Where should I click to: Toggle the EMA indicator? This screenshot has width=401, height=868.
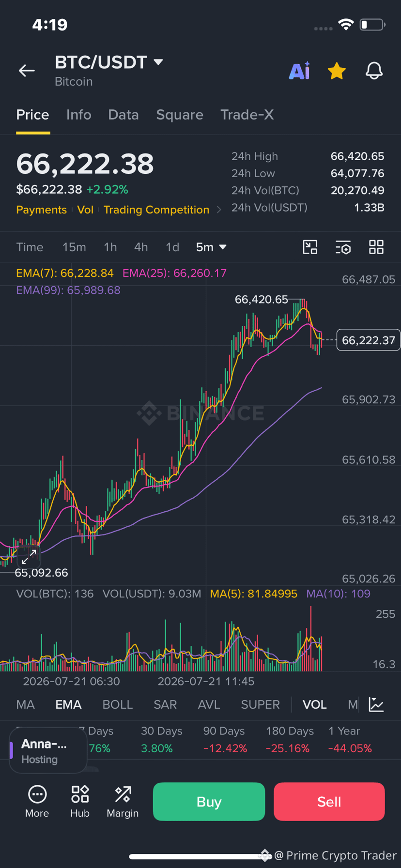(x=68, y=704)
